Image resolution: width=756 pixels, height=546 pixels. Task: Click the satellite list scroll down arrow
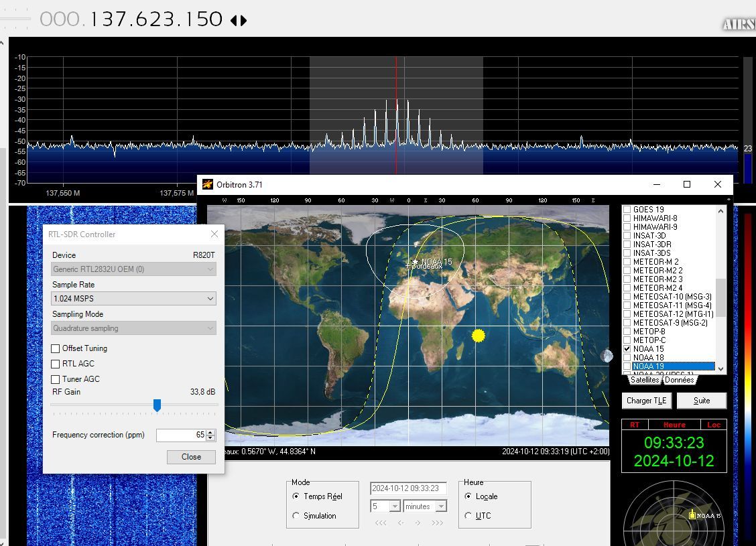pyautogui.click(x=720, y=368)
